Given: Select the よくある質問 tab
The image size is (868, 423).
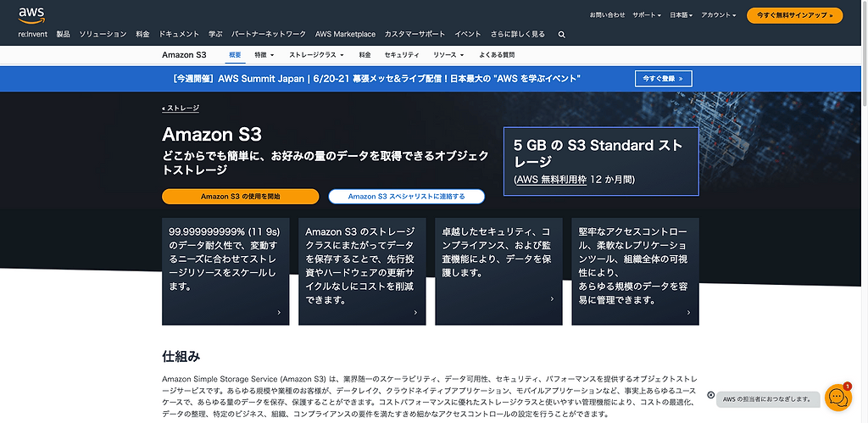Looking at the screenshot, I should (497, 55).
